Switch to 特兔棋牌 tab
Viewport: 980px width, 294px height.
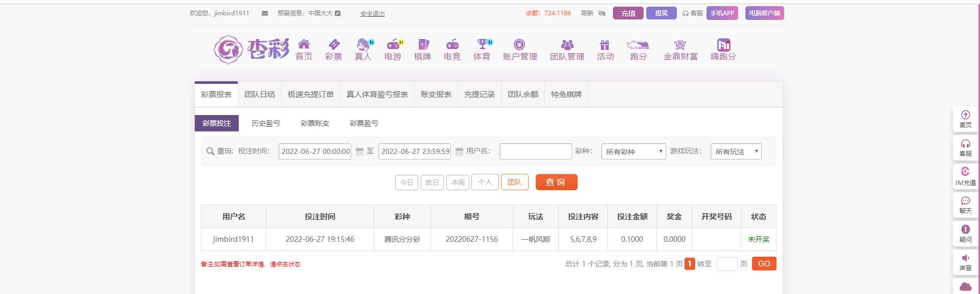pyautogui.click(x=566, y=95)
